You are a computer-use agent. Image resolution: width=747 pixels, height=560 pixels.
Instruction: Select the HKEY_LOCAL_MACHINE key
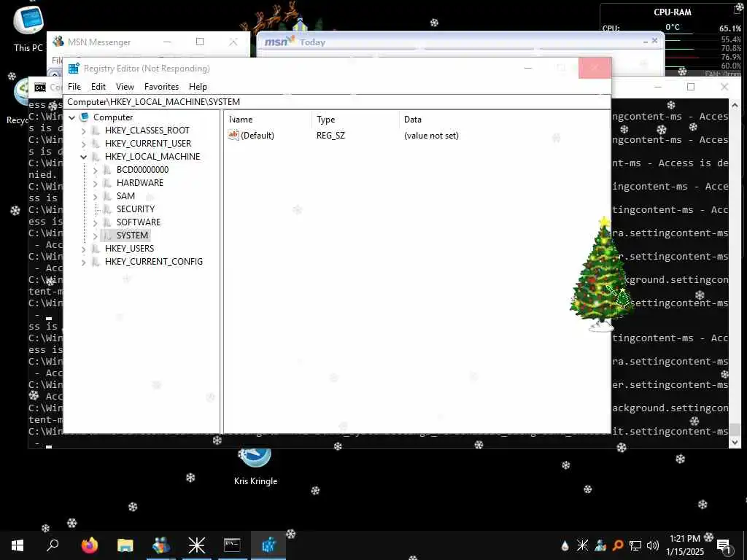tap(152, 157)
